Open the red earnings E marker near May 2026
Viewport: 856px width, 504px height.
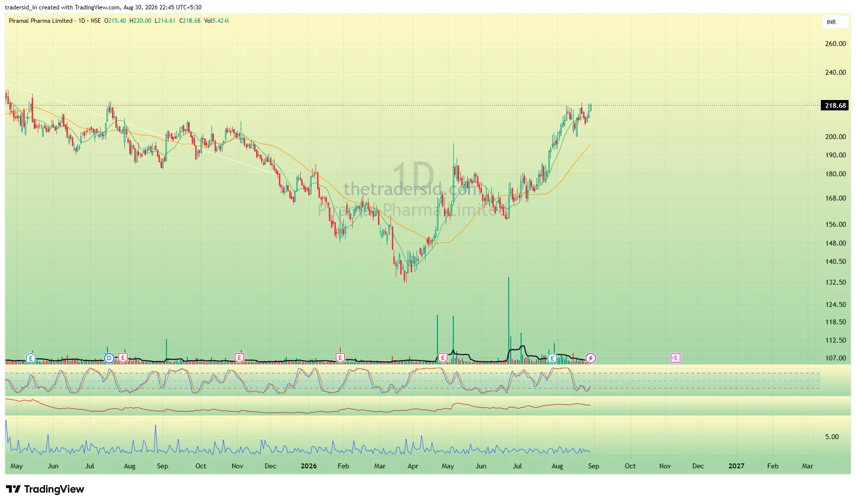(x=443, y=358)
